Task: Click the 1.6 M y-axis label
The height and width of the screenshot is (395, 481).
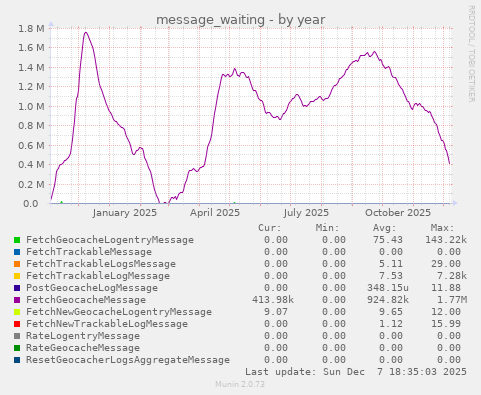Action: [x=31, y=48]
